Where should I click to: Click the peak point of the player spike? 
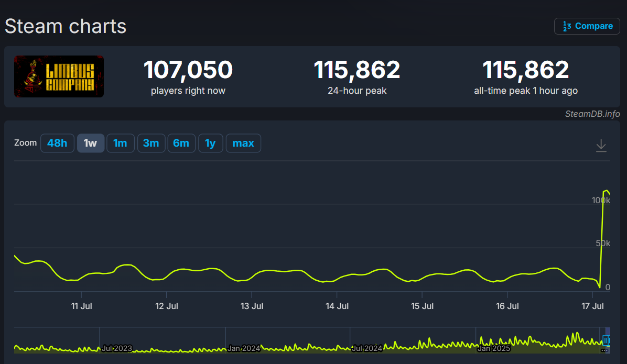click(x=607, y=191)
